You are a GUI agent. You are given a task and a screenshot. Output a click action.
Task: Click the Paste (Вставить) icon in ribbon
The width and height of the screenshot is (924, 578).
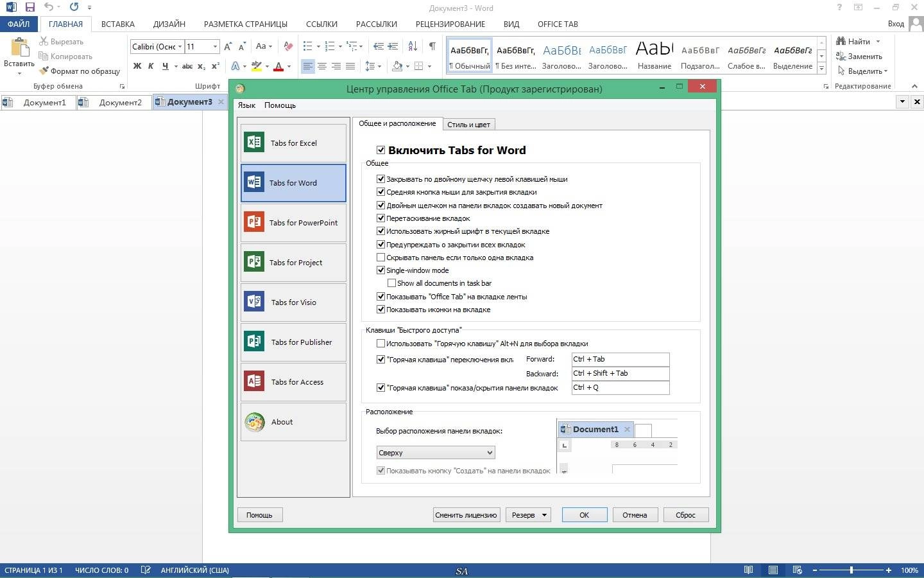pos(19,49)
